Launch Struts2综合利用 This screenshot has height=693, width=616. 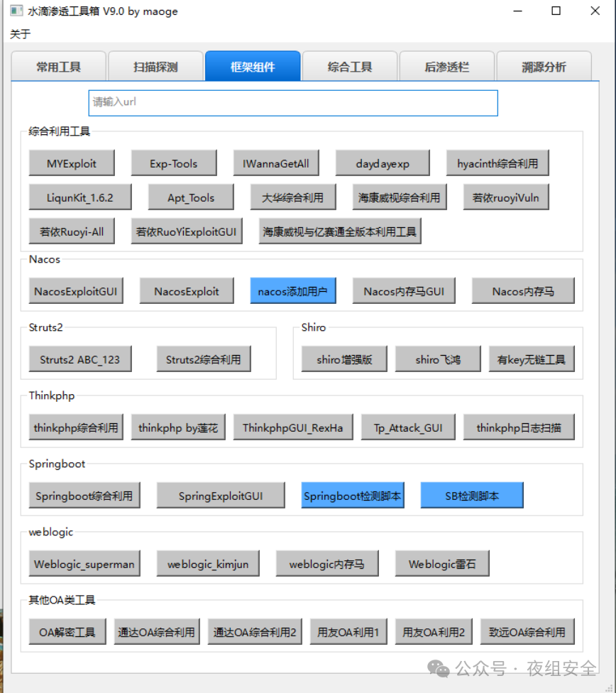point(204,359)
